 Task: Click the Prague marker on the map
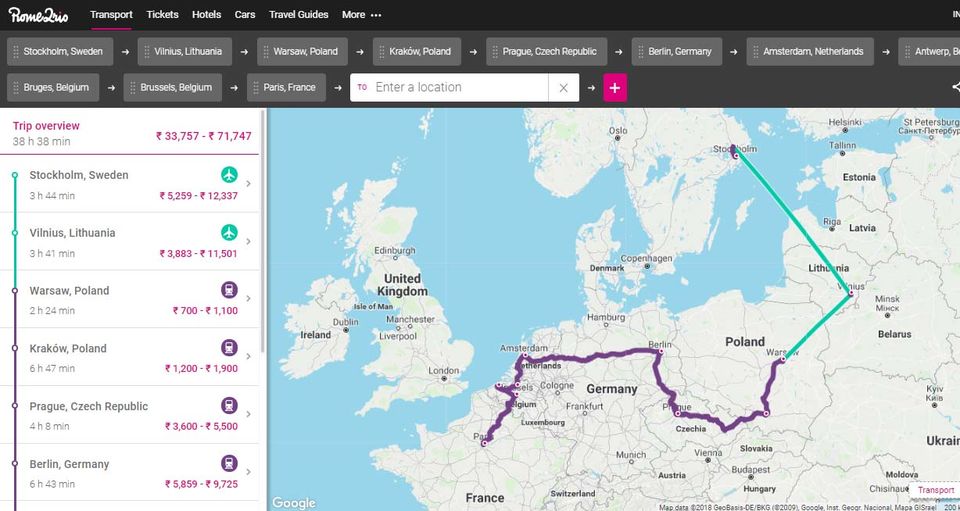[x=678, y=414]
